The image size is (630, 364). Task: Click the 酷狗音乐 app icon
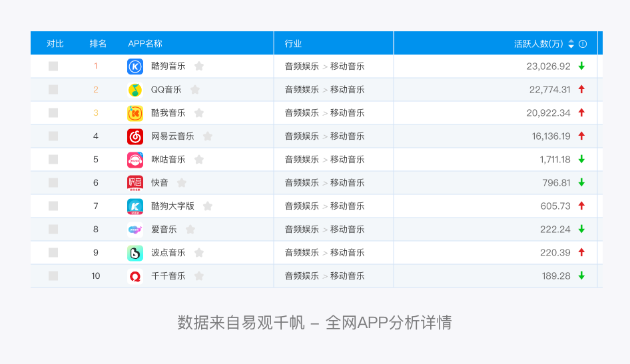(135, 67)
